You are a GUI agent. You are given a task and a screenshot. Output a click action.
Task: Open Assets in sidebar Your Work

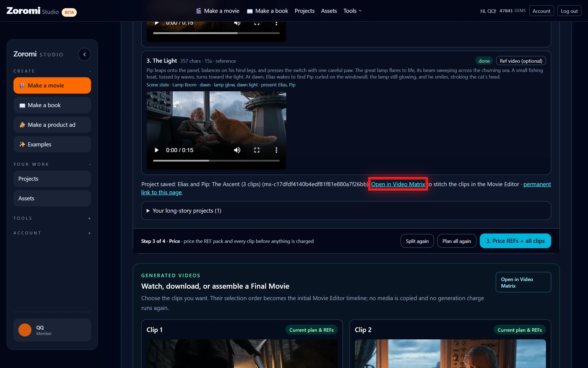tap(52, 198)
